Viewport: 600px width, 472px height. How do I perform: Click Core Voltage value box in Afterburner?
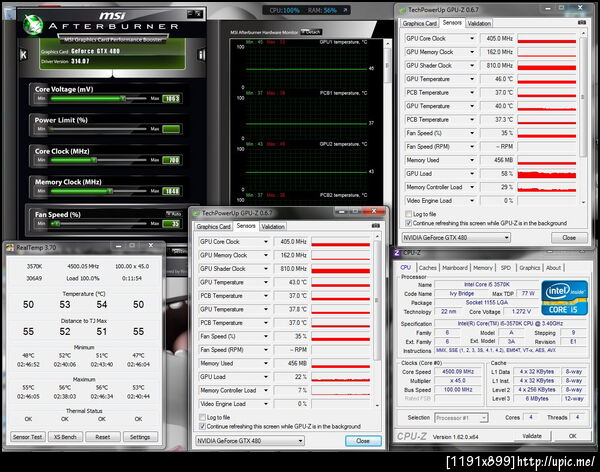[171, 99]
